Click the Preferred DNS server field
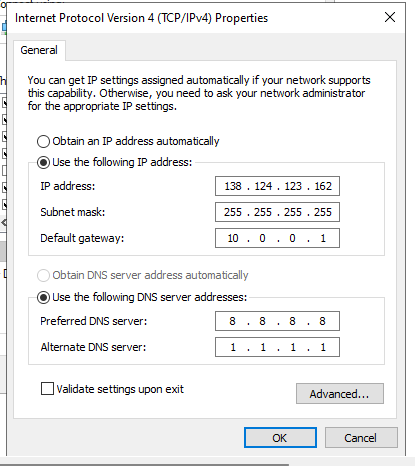 [277, 321]
